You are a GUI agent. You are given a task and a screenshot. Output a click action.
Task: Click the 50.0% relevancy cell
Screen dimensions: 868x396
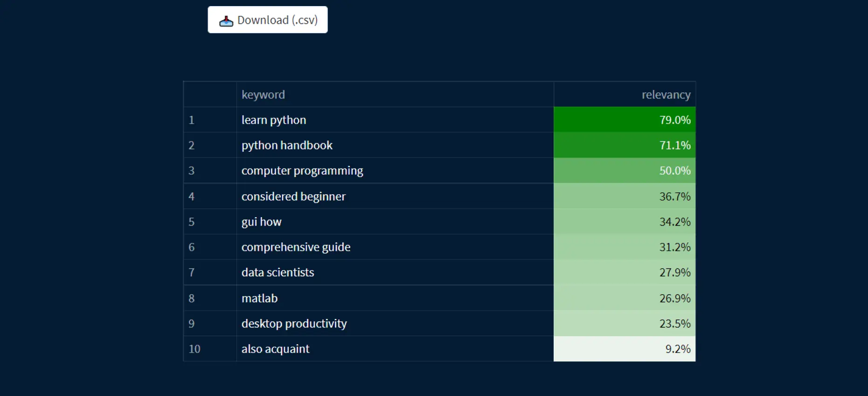click(x=625, y=170)
